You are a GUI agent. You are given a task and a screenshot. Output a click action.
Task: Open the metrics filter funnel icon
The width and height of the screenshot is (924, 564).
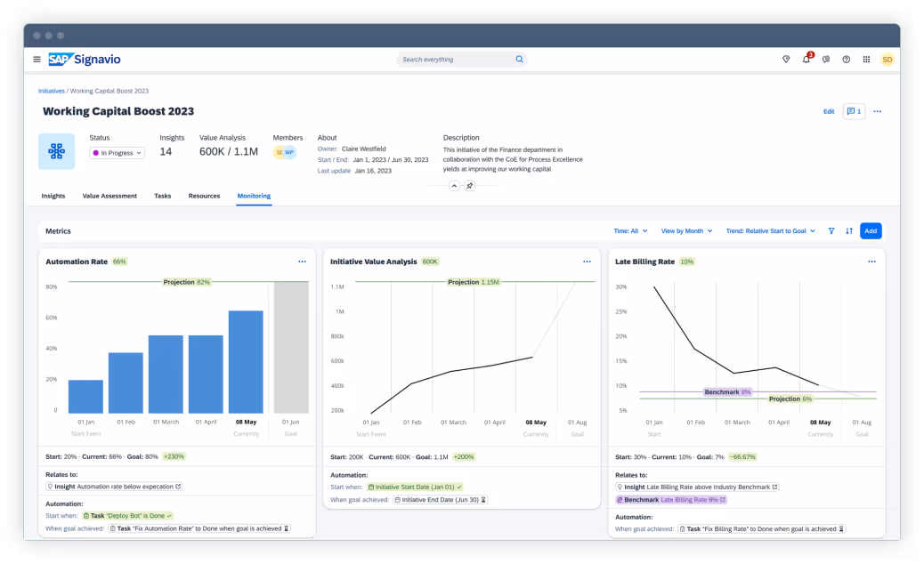coord(831,230)
